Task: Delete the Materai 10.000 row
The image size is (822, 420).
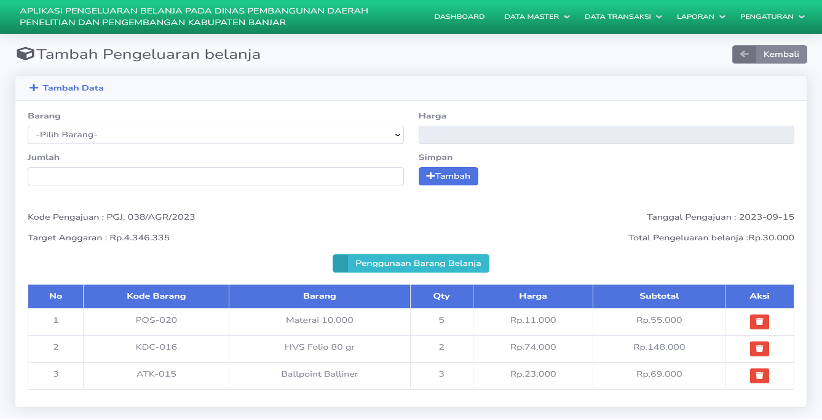Action: click(x=759, y=321)
